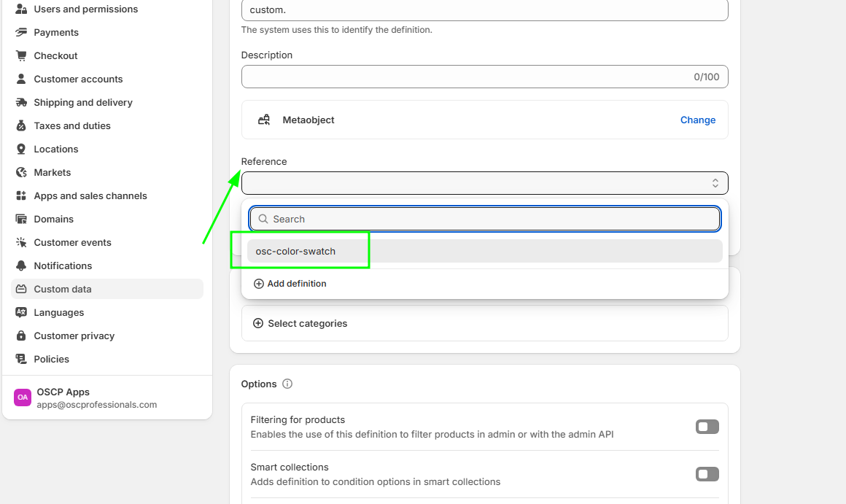The height and width of the screenshot is (504, 846).
Task: Click the Options info icon
Action: pos(287,384)
